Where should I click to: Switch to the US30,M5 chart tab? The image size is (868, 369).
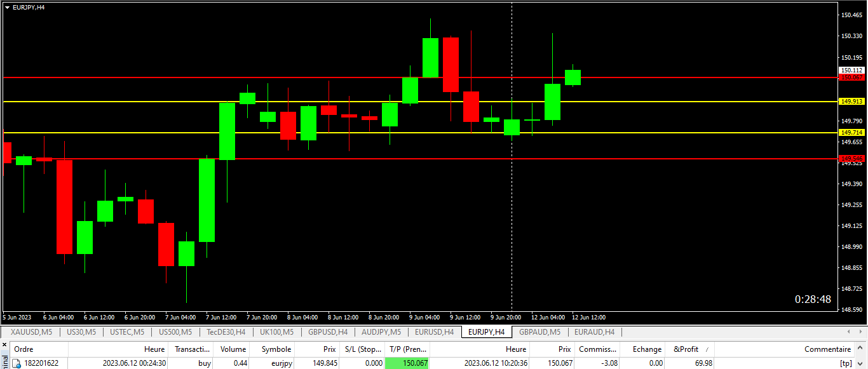(81, 332)
